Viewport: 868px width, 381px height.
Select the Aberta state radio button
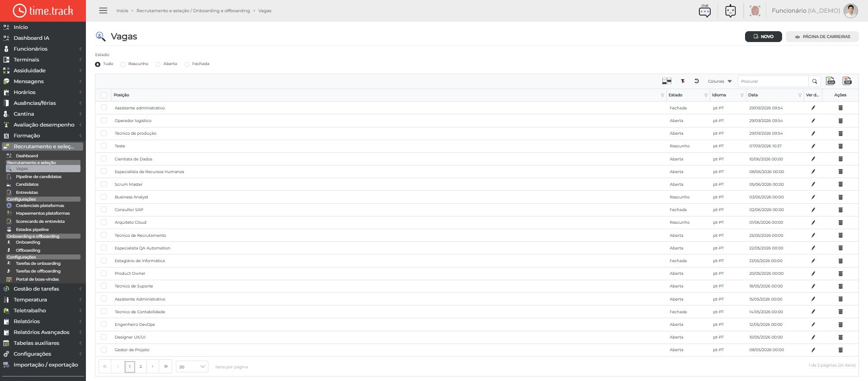[158, 64]
